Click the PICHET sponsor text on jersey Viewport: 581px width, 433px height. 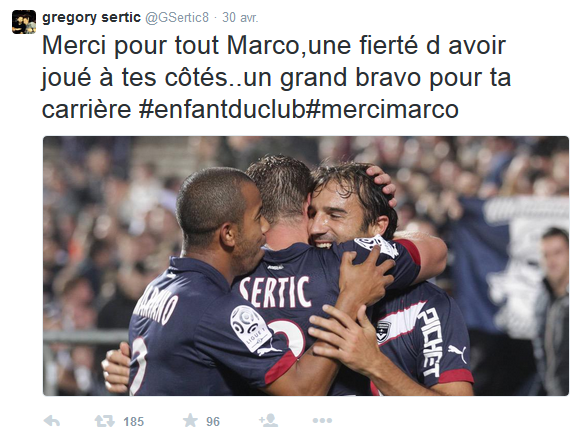(x=431, y=342)
